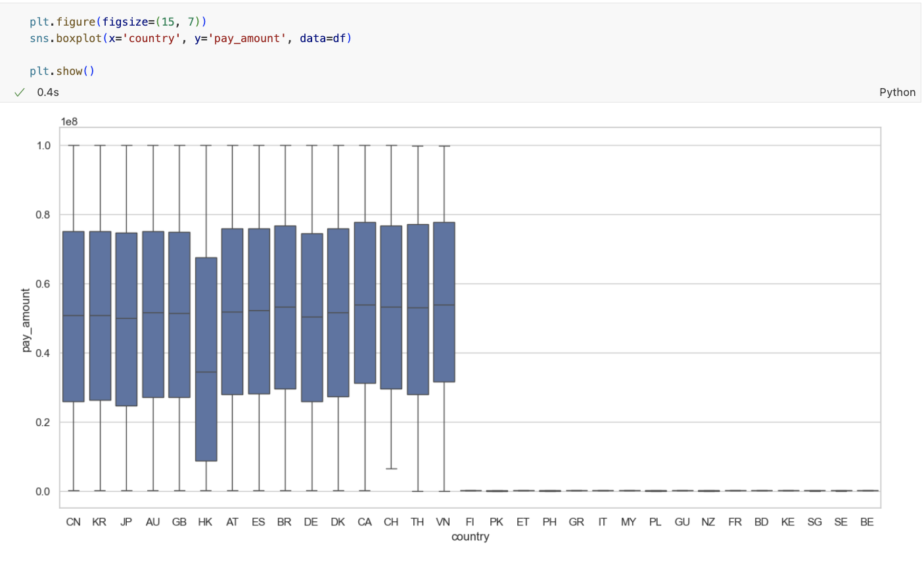Click the HK tick label
Viewport: 924px width, 568px height.
[206, 522]
